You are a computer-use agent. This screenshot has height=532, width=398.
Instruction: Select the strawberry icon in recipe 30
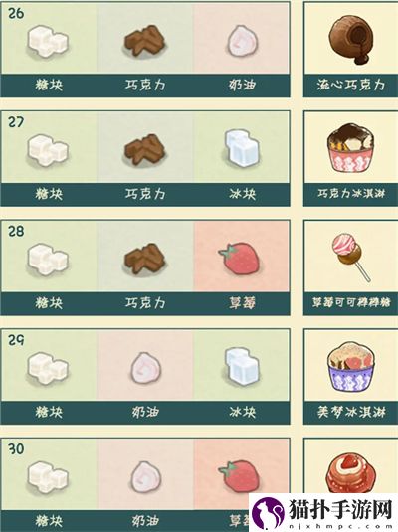click(x=240, y=476)
